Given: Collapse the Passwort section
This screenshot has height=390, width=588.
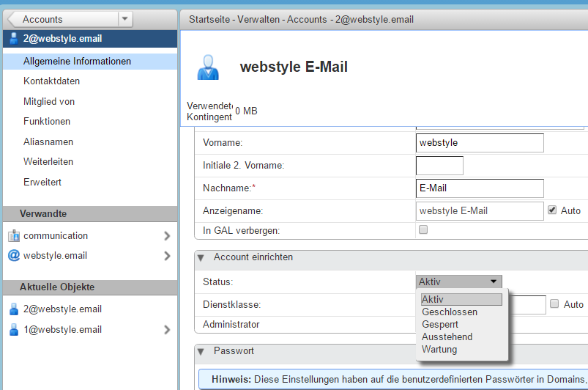Looking at the screenshot, I should click(201, 351).
